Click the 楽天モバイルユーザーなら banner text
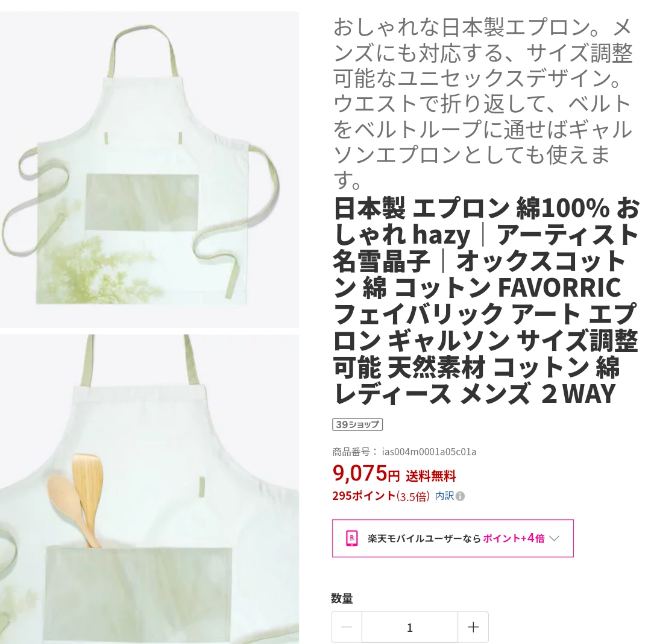This screenshot has width=651, height=644. point(424,538)
